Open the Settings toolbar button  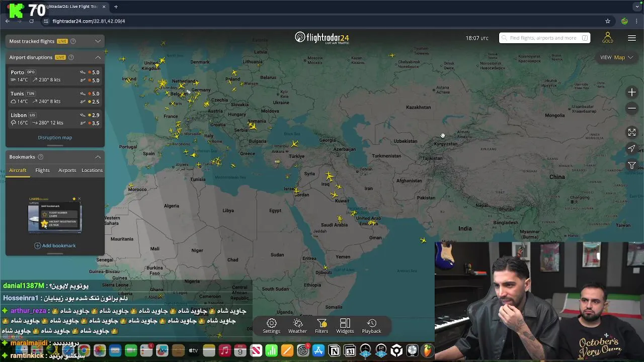271,326
